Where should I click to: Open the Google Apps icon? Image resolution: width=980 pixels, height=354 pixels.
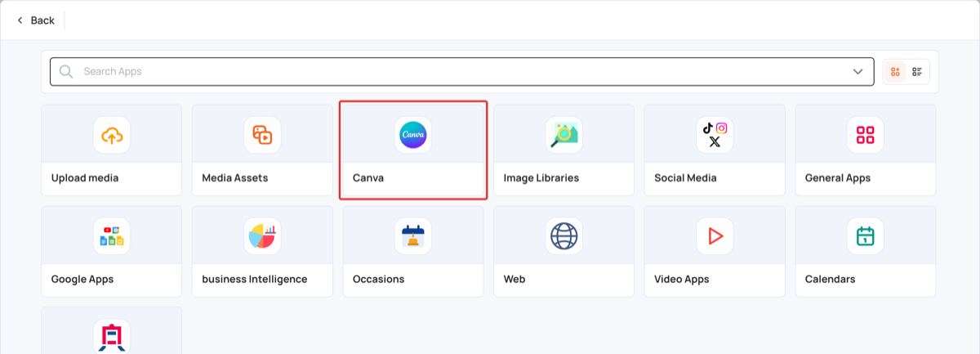coord(112,236)
